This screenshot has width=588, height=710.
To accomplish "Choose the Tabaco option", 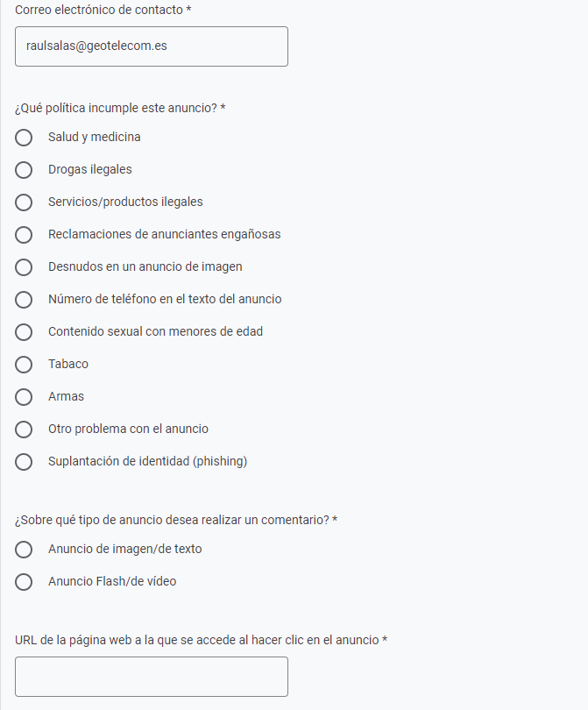I will (24, 365).
